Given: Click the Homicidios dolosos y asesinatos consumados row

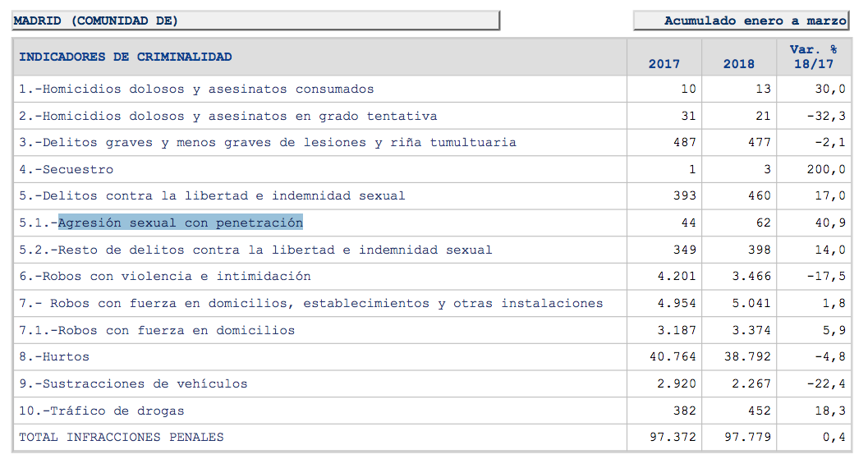Looking at the screenshot, I should click(x=196, y=90).
